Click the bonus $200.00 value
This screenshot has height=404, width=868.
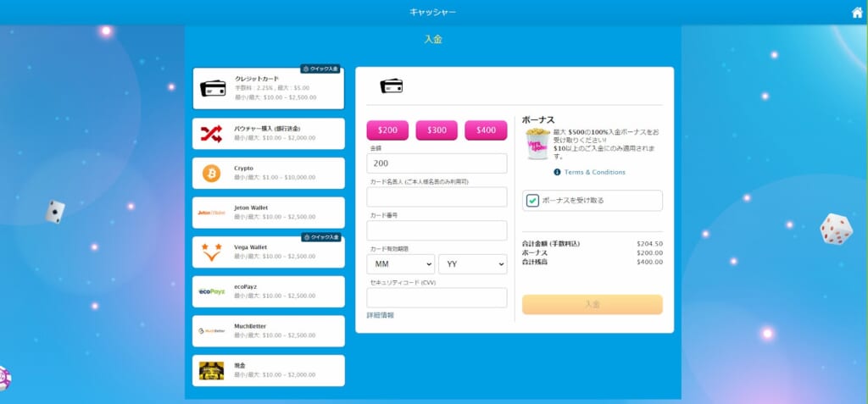(650, 253)
